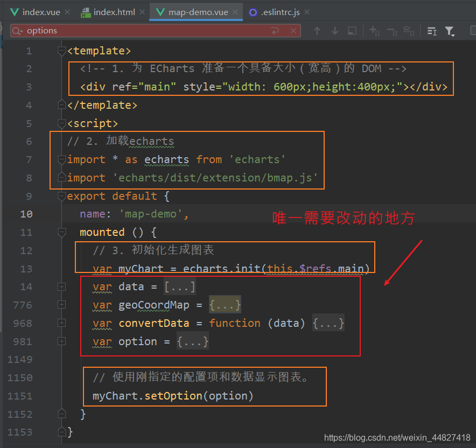Close the index.vue tab
476x448 pixels.
tap(67, 12)
